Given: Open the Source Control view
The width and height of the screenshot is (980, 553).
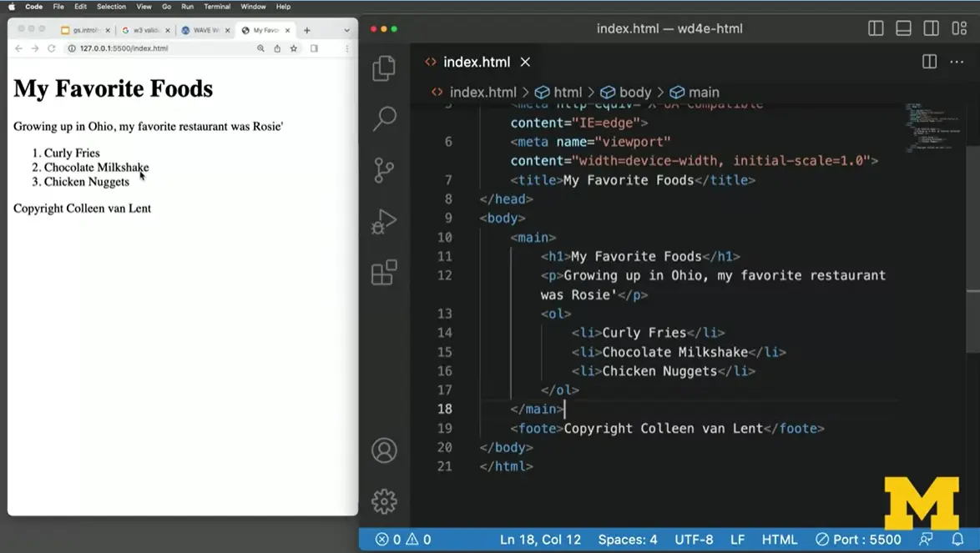Looking at the screenshot, I should point(384,170).
